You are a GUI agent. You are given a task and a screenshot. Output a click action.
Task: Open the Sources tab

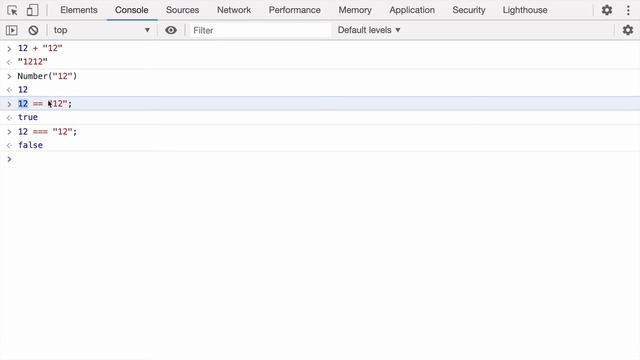click(x=182, y=10)
